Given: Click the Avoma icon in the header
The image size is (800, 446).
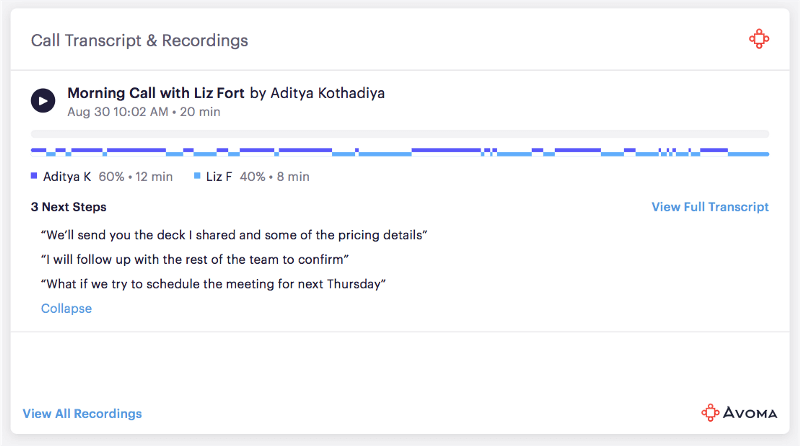Looking at the screenshot, I should click(759, 40).
